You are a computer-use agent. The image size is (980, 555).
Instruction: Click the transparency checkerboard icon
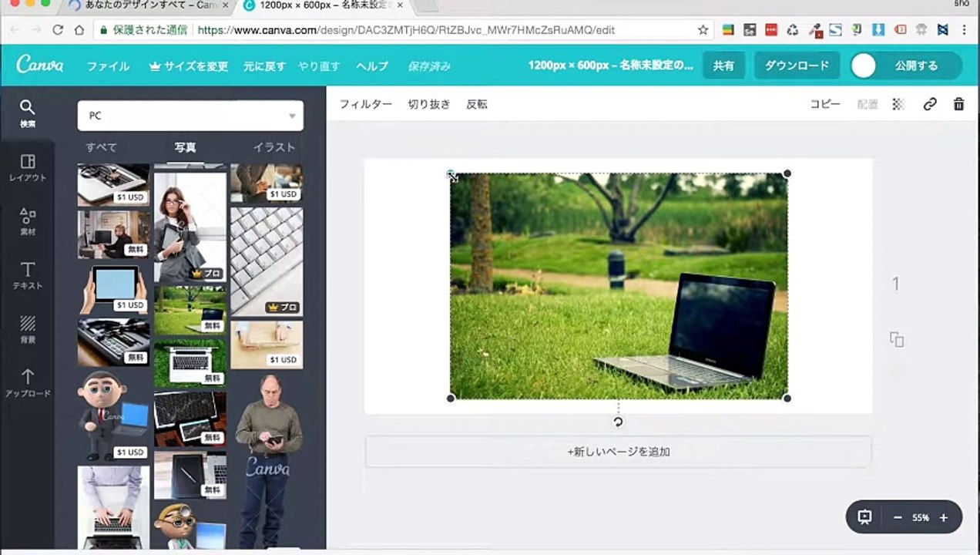pyautogui.click(x=898, y=104)
